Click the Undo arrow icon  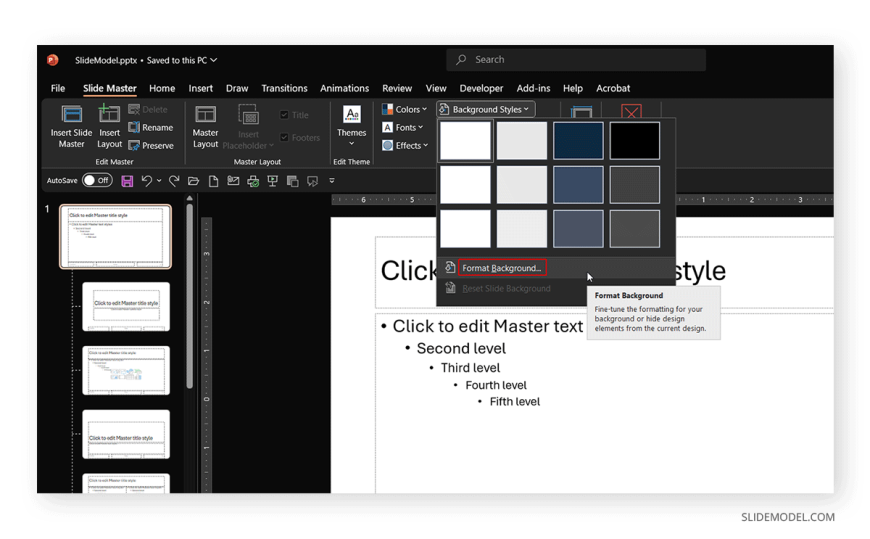tap(146, 181)
